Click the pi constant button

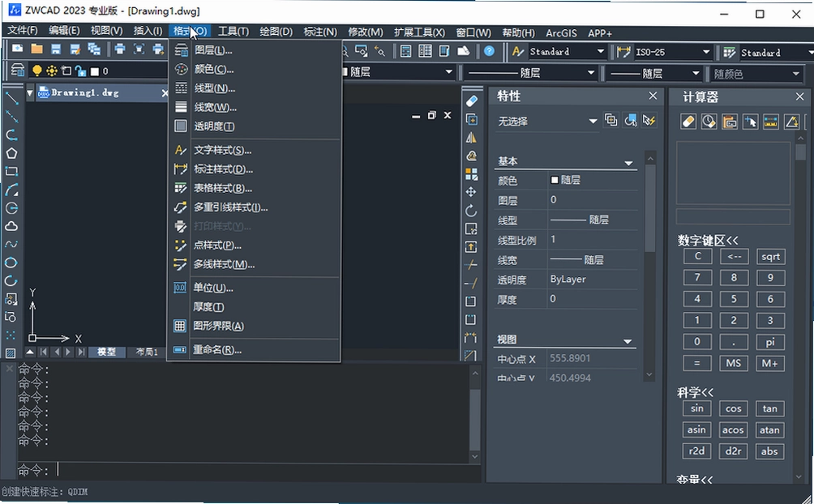[770, 341]
